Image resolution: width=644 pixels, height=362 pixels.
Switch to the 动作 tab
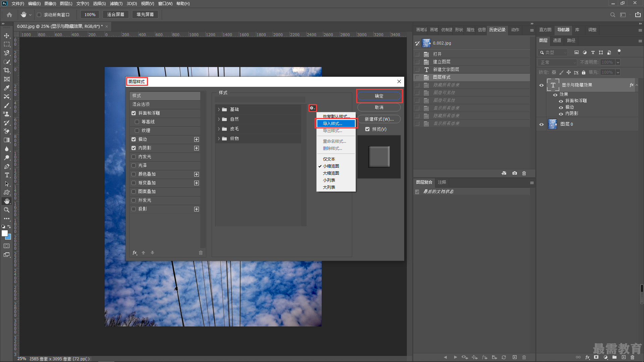point(515,30)
